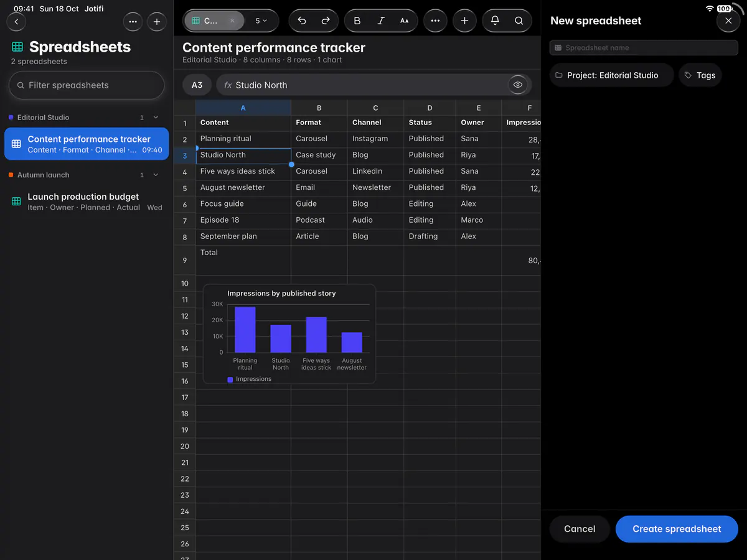Open the tab count dropdown showing 5
The height and width of the screenshot is (560, 747).
(261, 21)
